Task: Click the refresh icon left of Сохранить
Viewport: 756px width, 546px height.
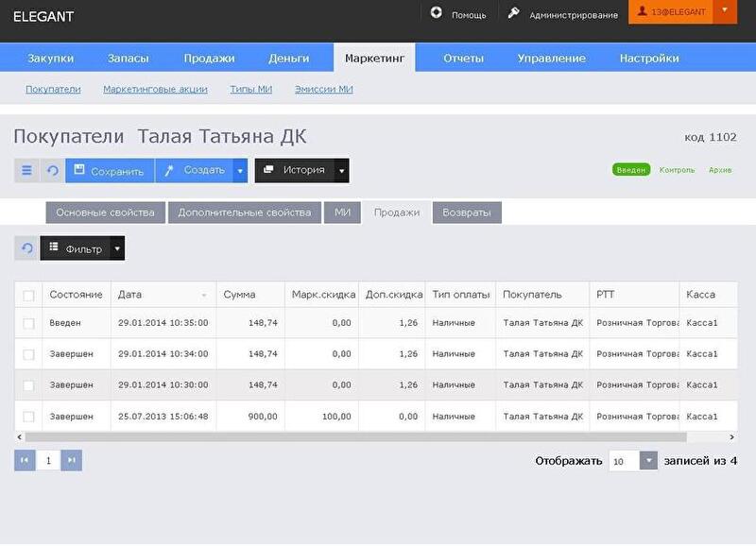Action: (x=53, y=171)
